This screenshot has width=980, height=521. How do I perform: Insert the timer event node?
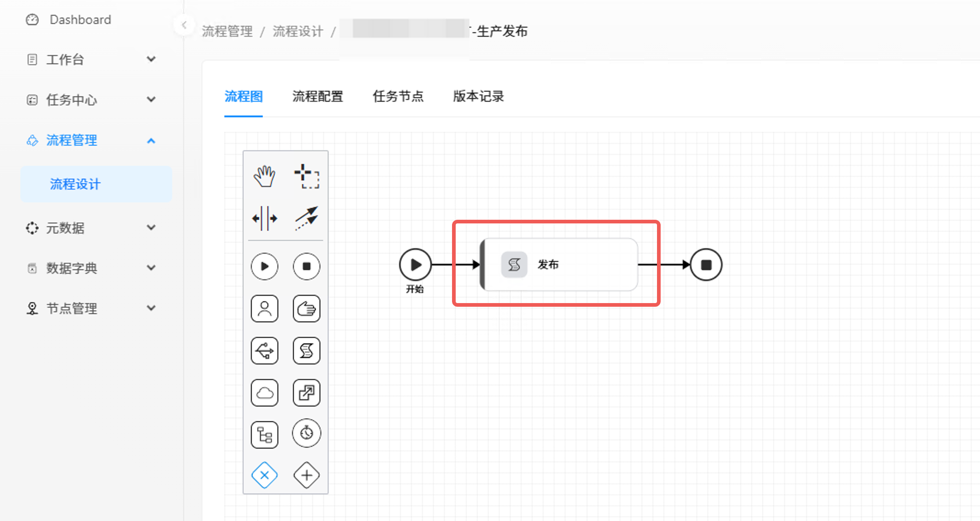coord(307,433)
